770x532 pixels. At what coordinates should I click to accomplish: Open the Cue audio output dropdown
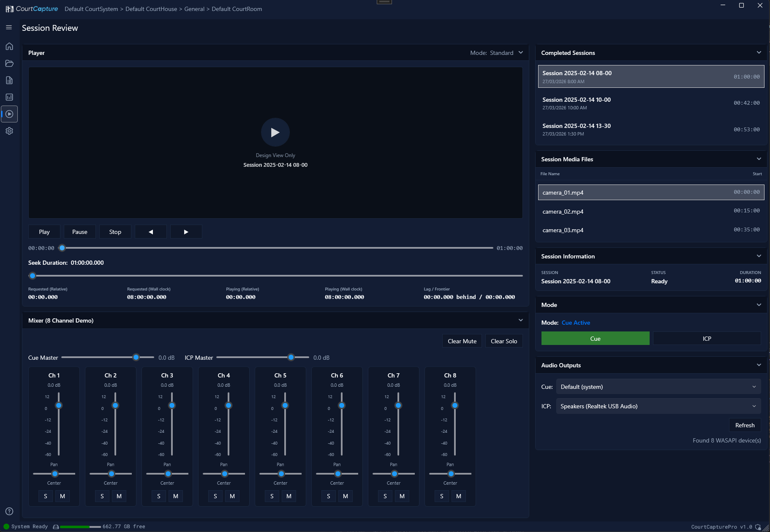tap(658, 387)
